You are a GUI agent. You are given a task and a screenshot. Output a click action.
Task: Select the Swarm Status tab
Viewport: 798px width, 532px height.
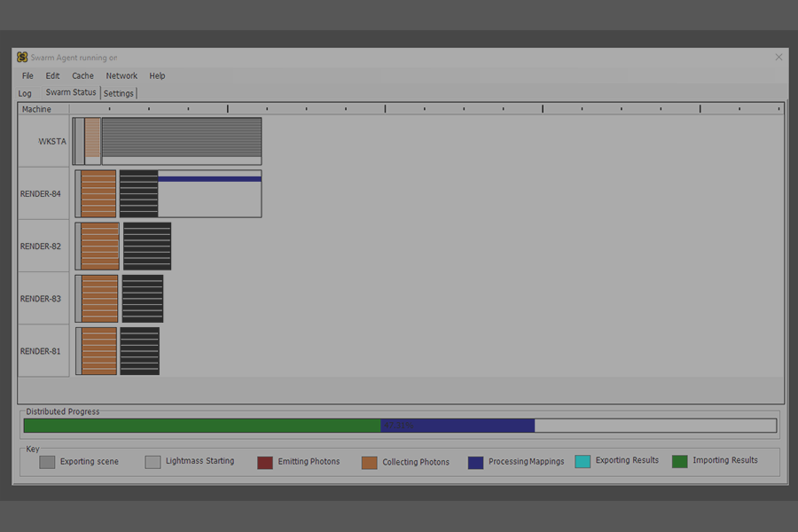[71, 93]
